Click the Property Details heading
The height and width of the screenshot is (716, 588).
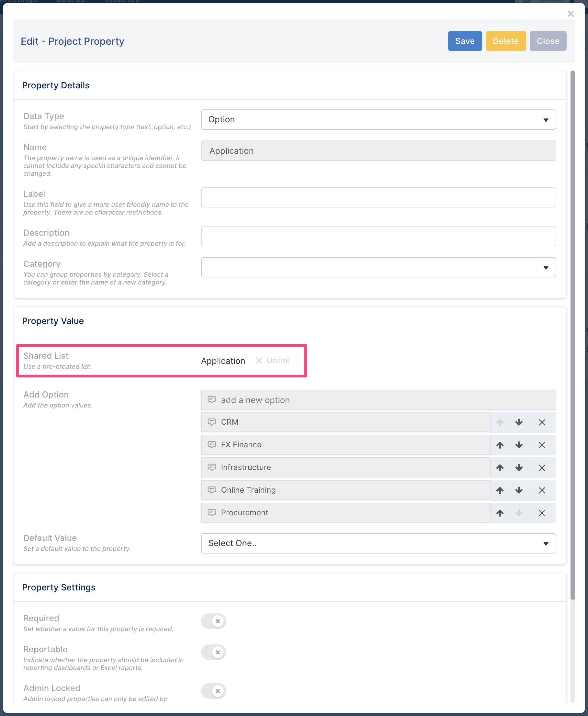[x=56, y=85]
